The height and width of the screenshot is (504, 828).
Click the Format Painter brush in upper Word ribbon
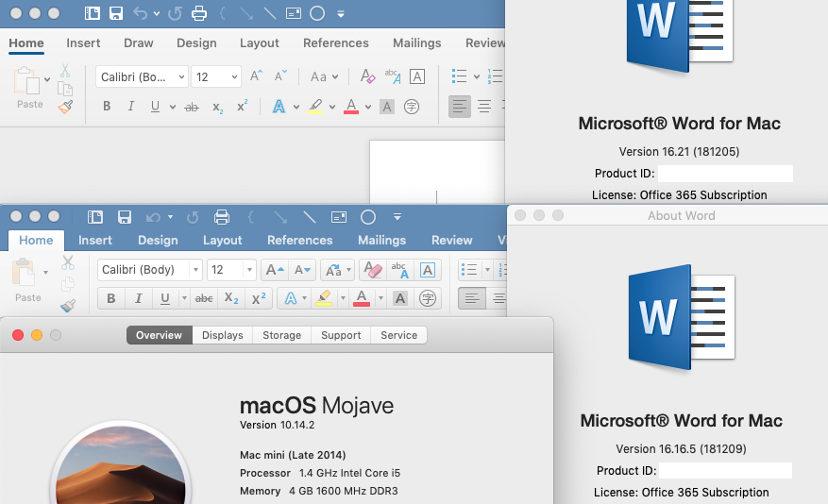(x=65, y=108)
